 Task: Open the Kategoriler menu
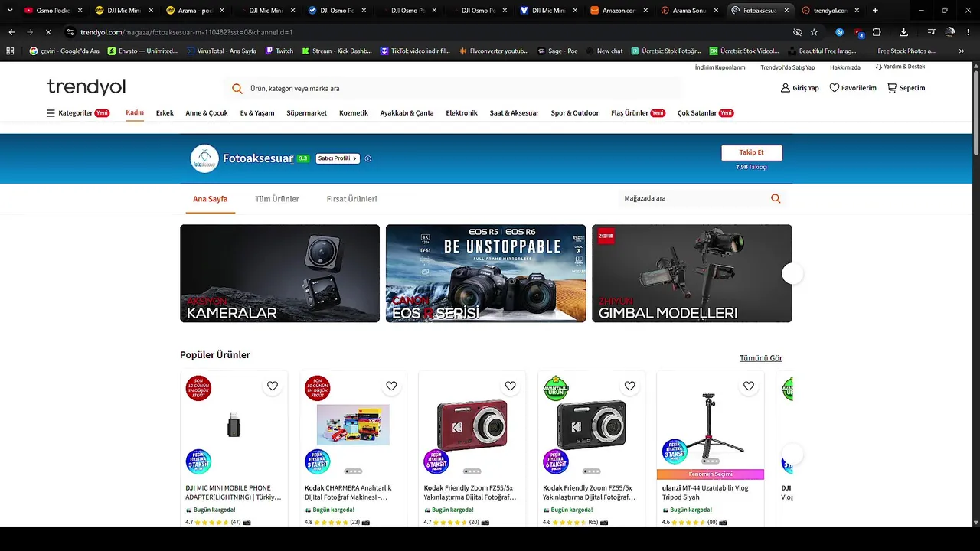point(78,113)
